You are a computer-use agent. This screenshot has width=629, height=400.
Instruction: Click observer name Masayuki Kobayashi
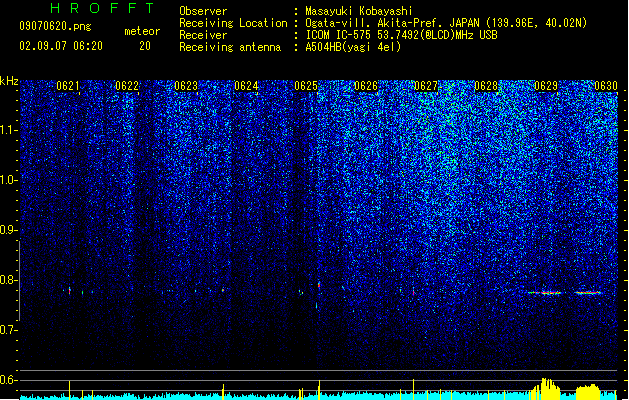coord(359,11)
